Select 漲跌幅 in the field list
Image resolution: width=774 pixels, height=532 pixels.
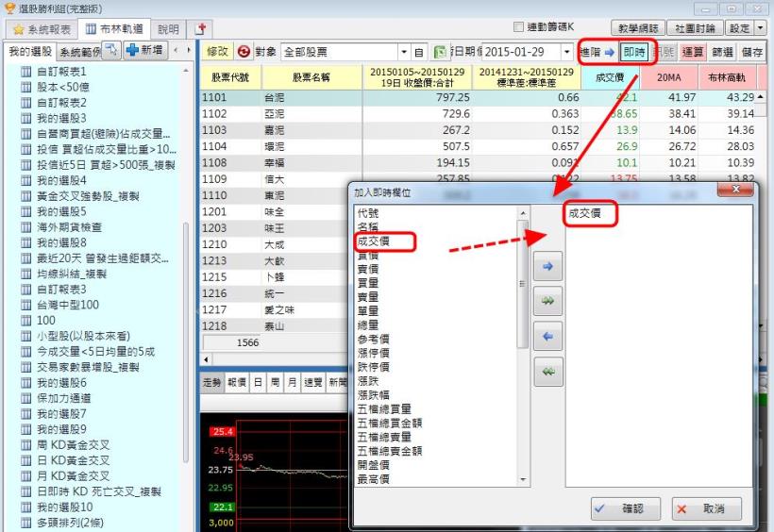[x=374, y=395]
